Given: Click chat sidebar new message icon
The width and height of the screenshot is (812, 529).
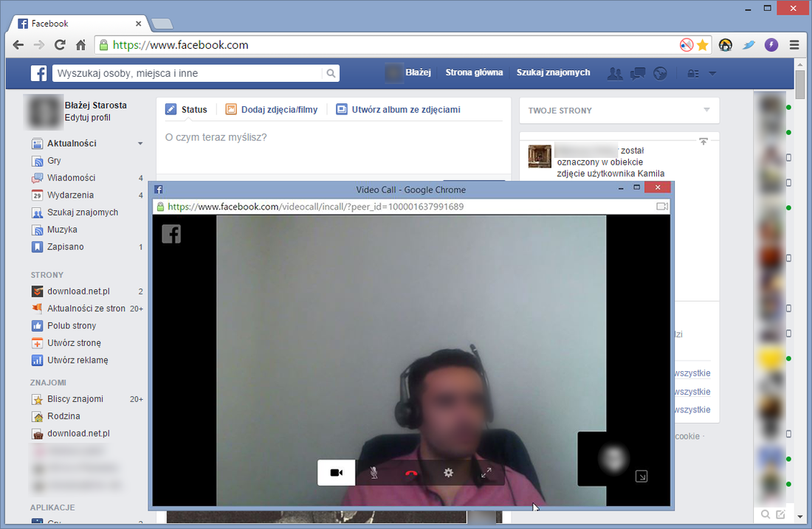Looking at the screenshot, I should (780, 514).
